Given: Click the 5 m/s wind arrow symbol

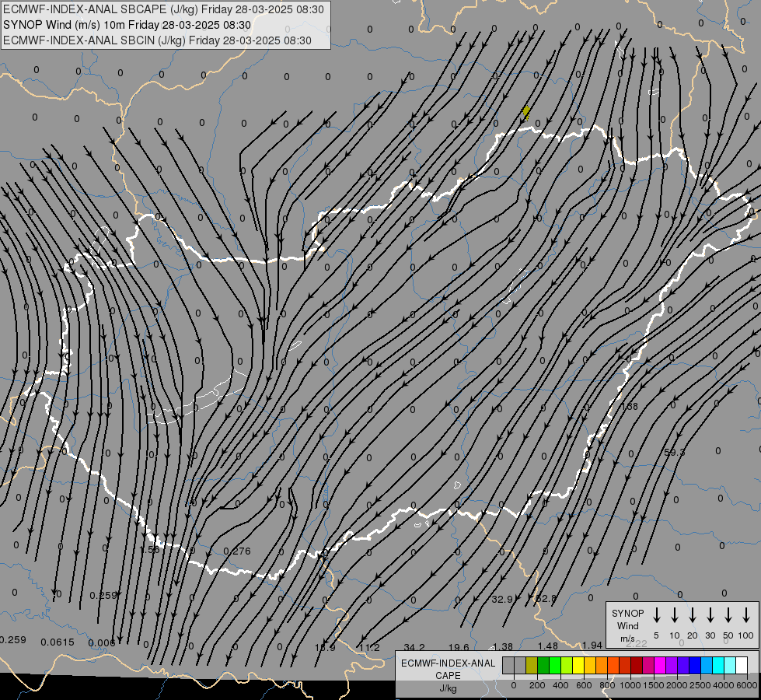Looking at the screenshot, I should (x=657, y=615).
